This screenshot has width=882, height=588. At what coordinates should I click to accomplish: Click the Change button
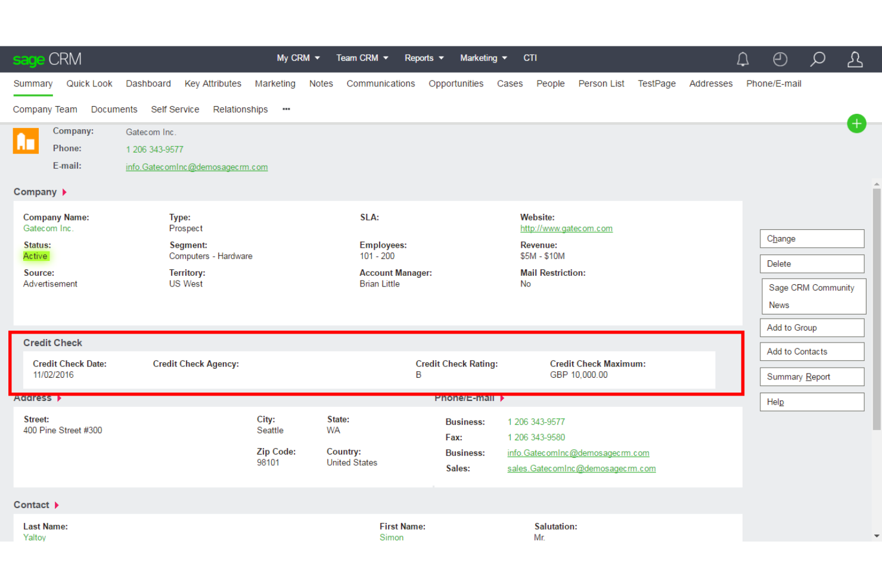point(812,238)
